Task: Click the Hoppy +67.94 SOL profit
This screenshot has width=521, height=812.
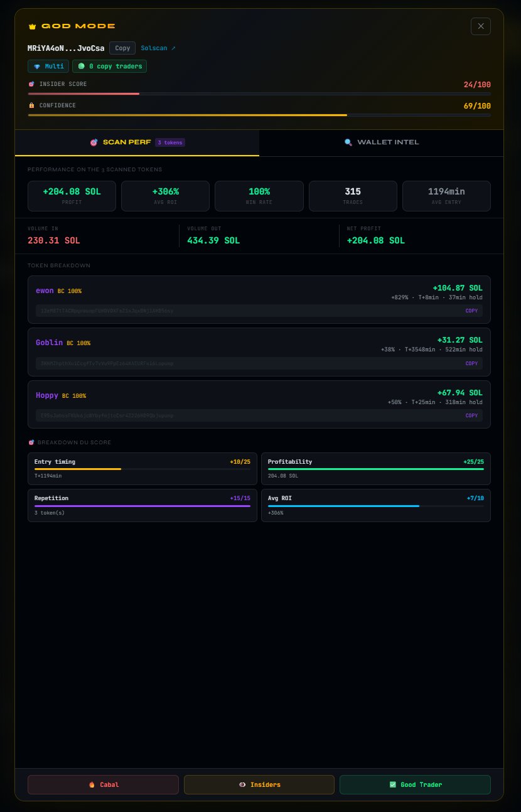Action: click(460, 393)
